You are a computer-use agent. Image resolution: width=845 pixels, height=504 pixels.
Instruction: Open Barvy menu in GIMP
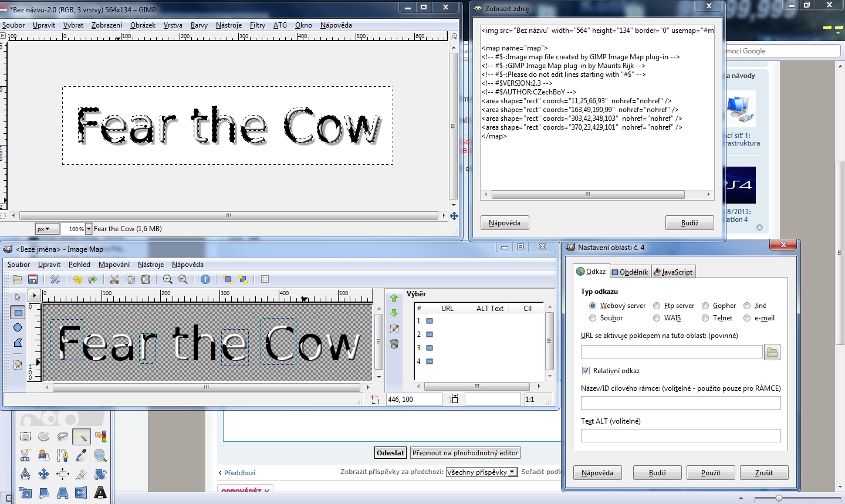(199, 25)
